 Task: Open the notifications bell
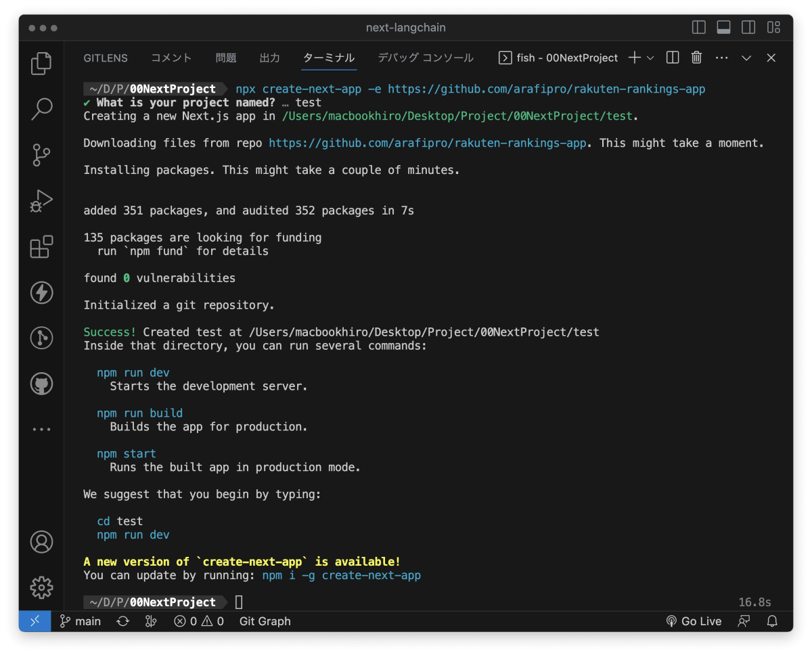pos(772,621)
